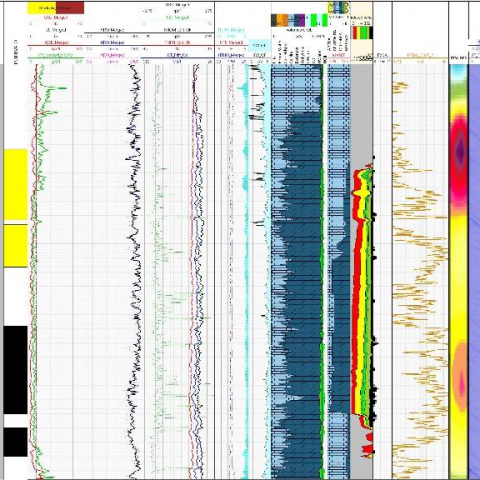Click the purple striped track at the right edge

tap(474, 272)
